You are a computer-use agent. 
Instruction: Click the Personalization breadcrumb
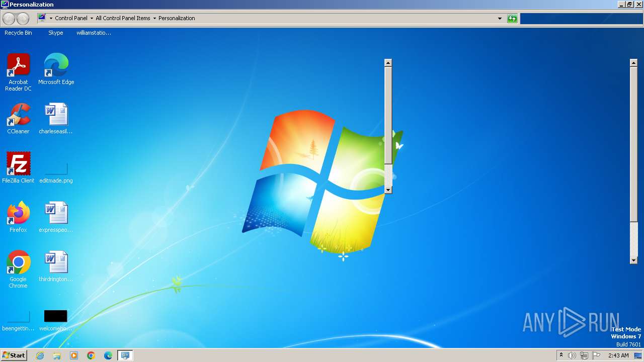tap(177, 18)
